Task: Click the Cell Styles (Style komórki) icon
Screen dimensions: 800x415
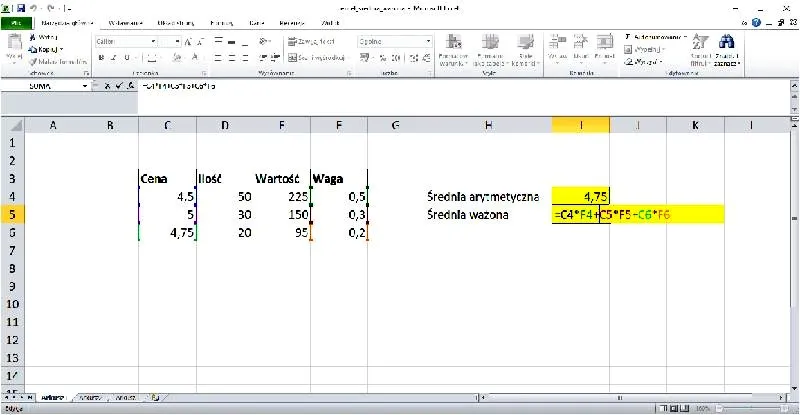Action: [525, 42]
